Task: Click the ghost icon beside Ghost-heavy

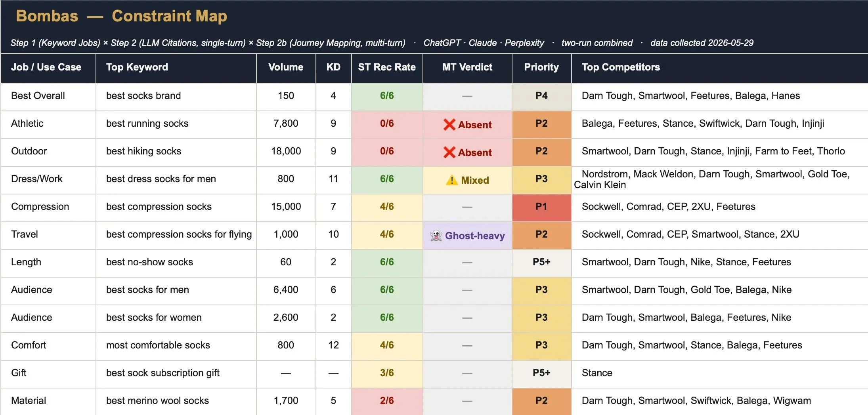Action: [436, 236]
